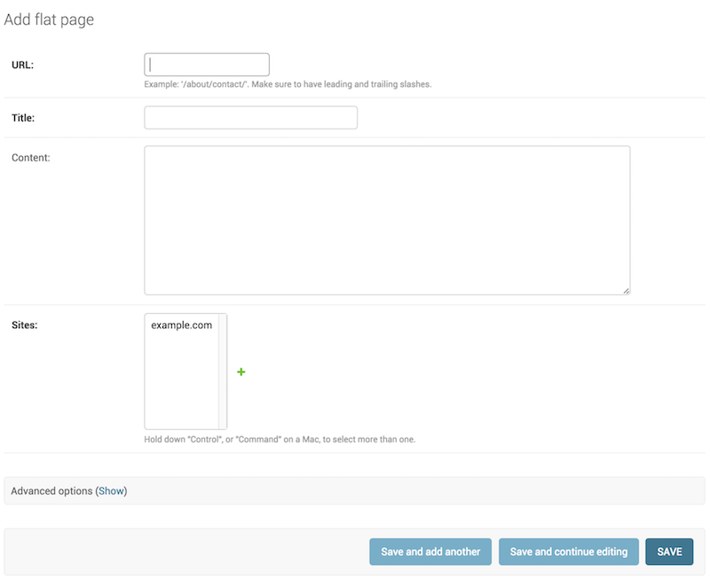710x588 pixels.
Task: Click the Content textarea resize handle
Action: tap(626, 290)
